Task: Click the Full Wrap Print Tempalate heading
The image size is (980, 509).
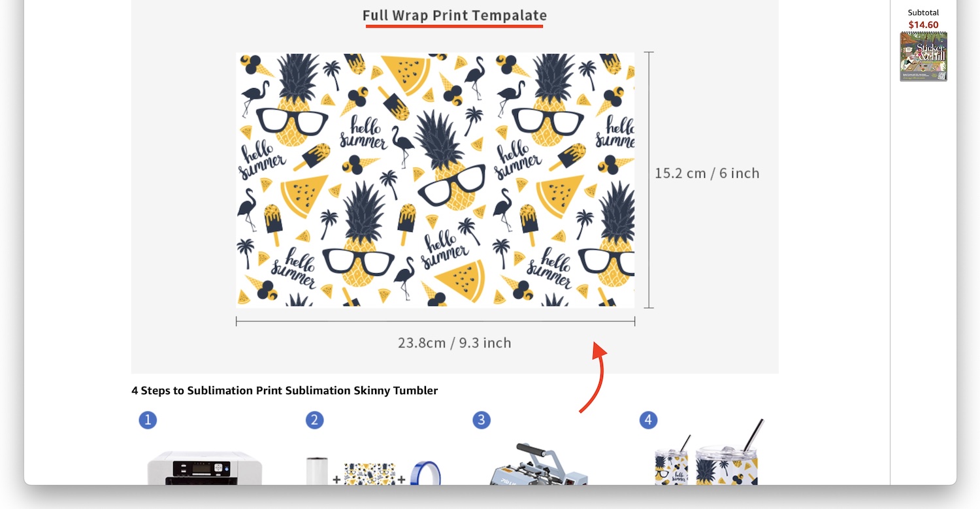Action: 455,15
